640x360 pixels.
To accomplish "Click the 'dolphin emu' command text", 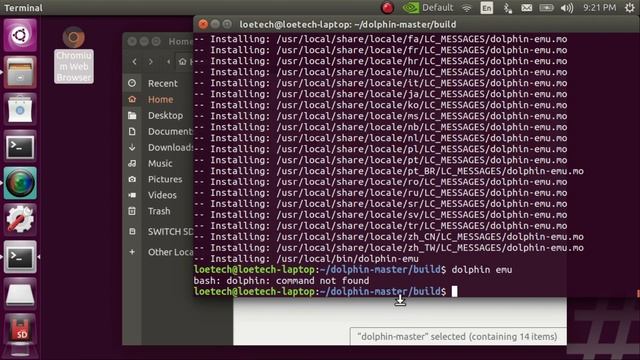I will click(482, 269).
